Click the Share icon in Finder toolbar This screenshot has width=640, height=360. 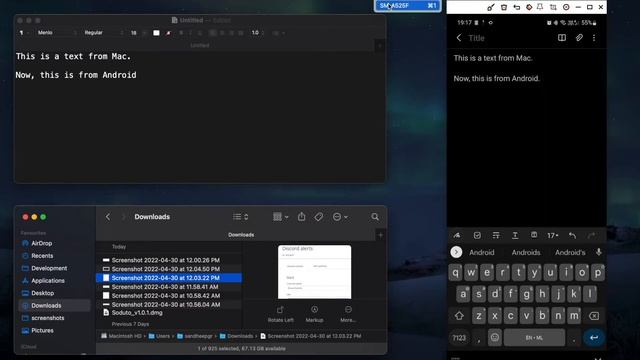302,216
